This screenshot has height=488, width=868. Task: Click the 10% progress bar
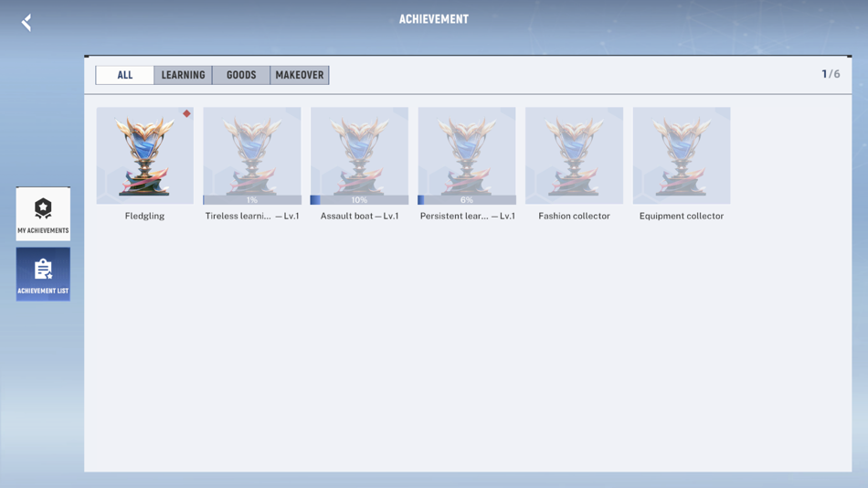click(359, 200)
